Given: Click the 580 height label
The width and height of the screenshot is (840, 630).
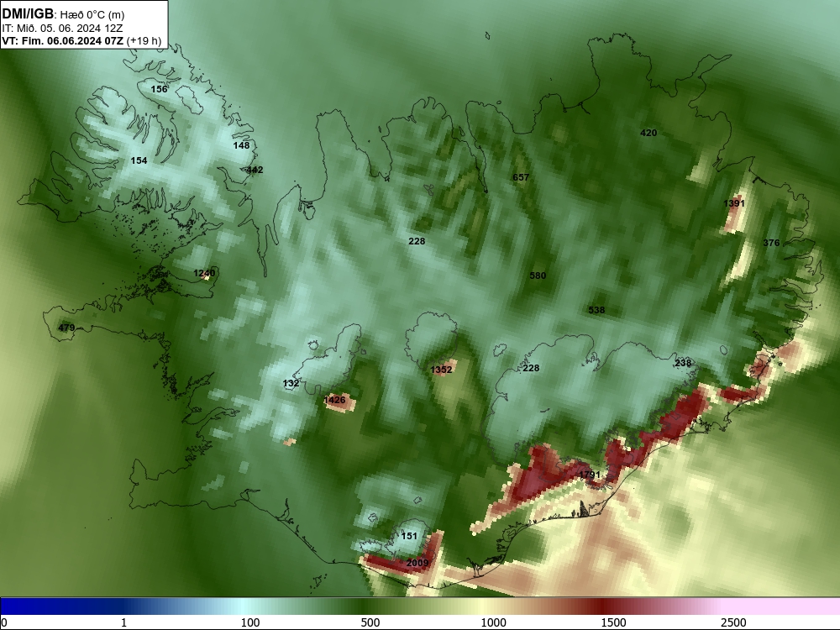Looking at the screenshot, I should pyautogui.click(x=538, y=276).
